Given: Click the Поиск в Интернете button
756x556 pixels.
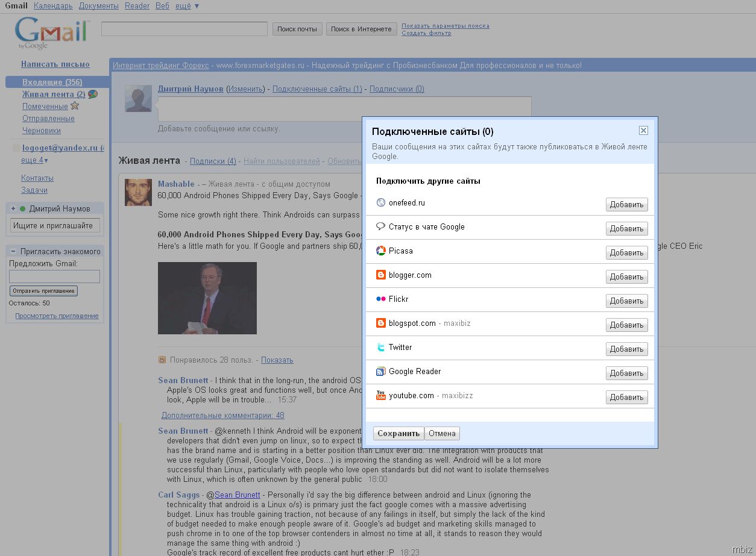Looking at the screenshot, I should coord(361,29).
